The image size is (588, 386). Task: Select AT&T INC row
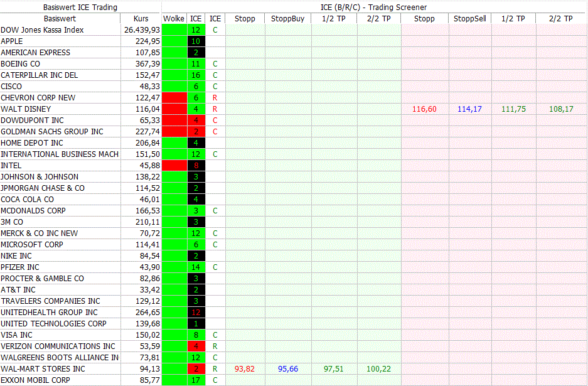pyautogui.click(x=18, y=289)
